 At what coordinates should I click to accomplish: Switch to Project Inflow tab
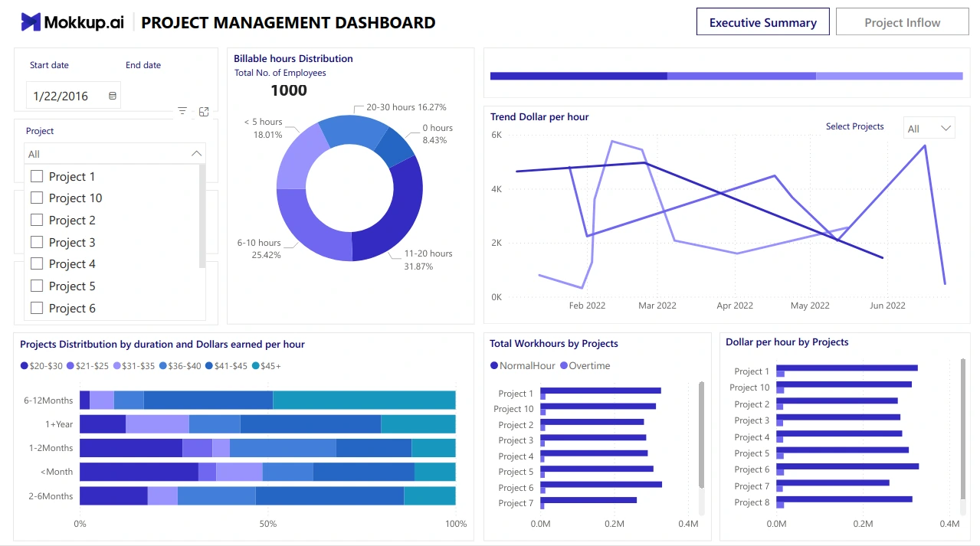tap(902, 22)
